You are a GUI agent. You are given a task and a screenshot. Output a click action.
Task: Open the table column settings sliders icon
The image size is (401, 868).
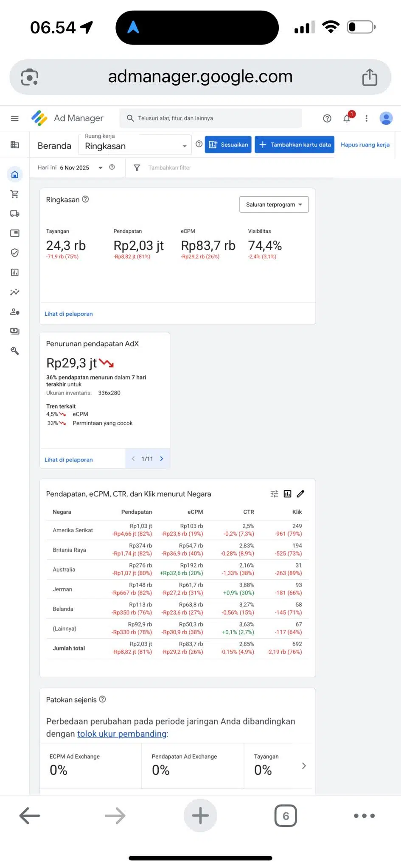[x=275, y=494]
